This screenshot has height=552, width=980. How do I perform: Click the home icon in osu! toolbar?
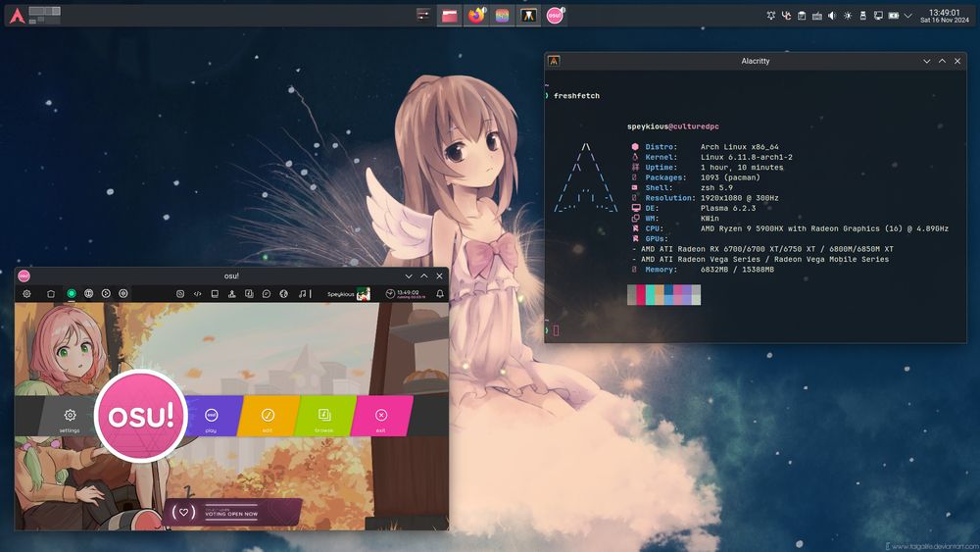click(x=51, y=293)
